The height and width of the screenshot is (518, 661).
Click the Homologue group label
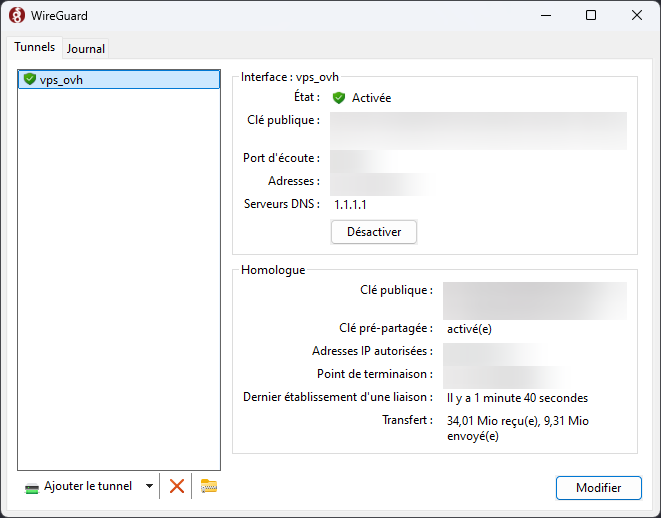(x=273, y=270)
